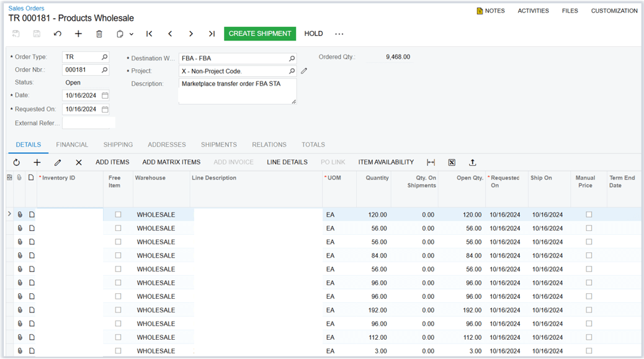Click the paperclip icon on the 120.00 row
The width and height of the screenshot is (644, 359).
pyautogui.click(x=20, y=215)
